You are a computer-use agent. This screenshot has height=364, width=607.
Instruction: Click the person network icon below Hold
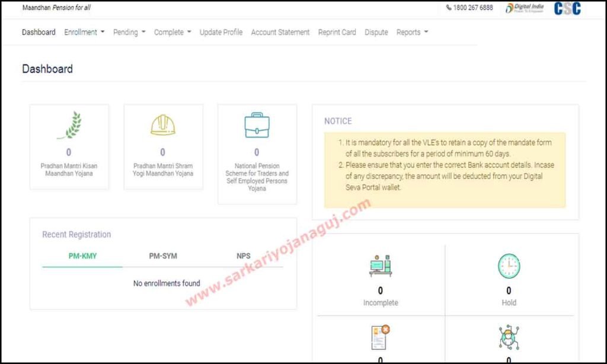coord(509,337)
